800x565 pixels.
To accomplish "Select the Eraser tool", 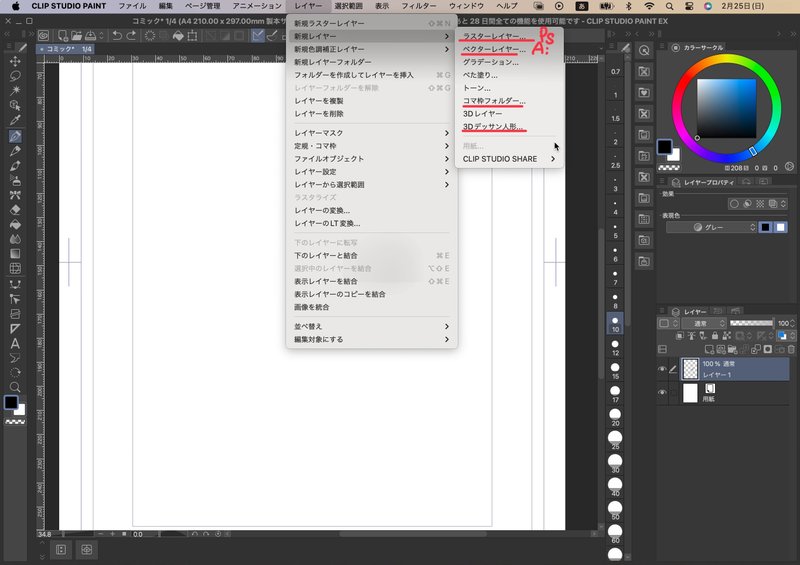I will [15, 210].
